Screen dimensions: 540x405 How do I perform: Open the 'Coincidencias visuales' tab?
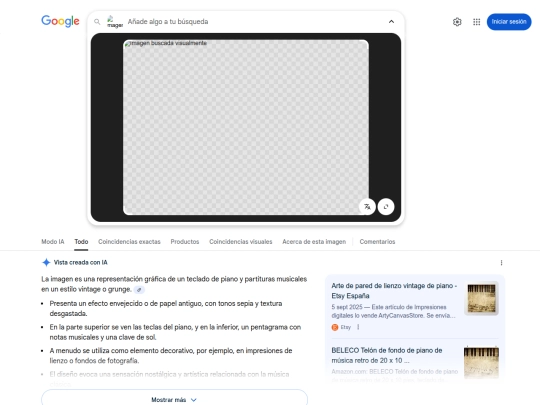click(241, 242)
